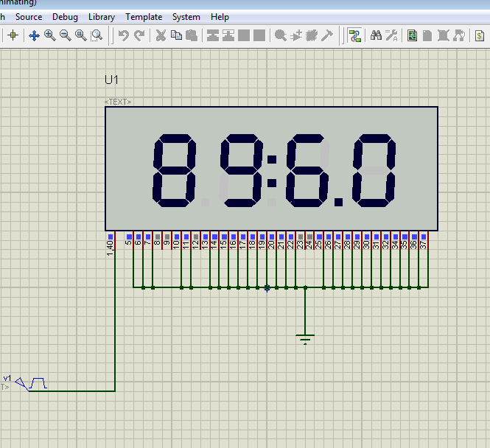Image resolution: width=490 pixels, height=448 pixels.
Task: Toggle the wire autorouter
Action: click(x=354, y=35)
